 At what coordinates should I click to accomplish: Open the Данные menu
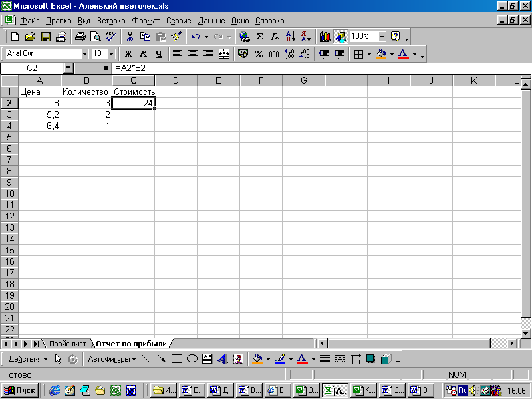211,21
